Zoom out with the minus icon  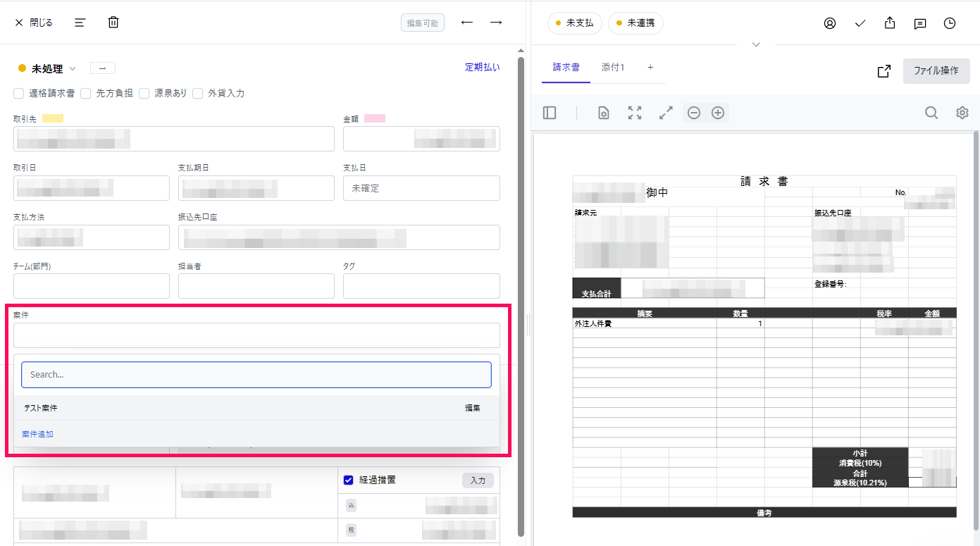[x=694, y=113]
